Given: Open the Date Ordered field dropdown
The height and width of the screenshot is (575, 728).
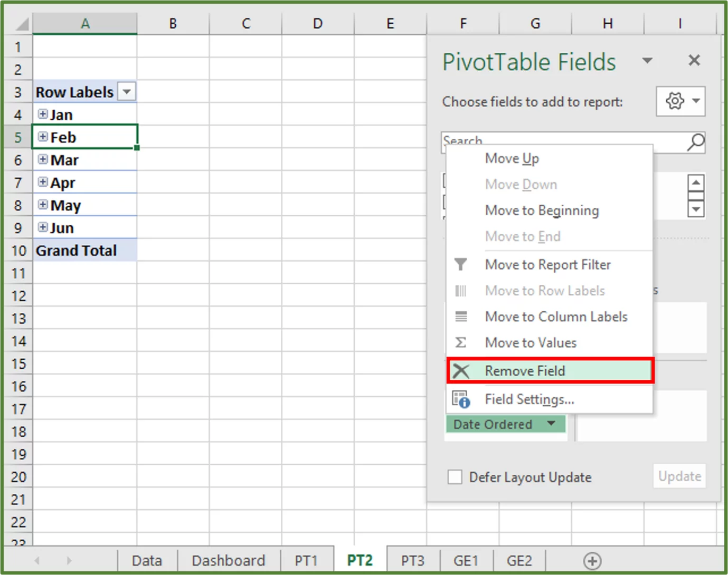Looking at the screenshot, I should click(x=551, y=424).
